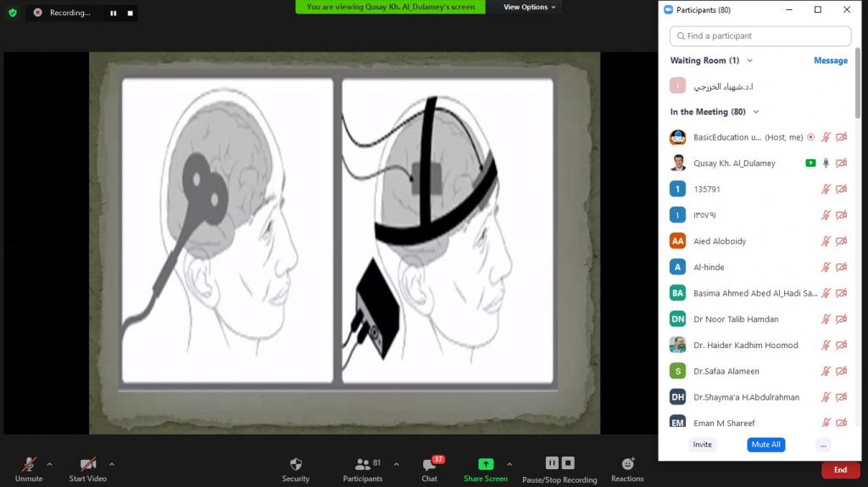Click the Participants icon in toolbar
This screenshot has width=868, height=487.
point(363,464)
